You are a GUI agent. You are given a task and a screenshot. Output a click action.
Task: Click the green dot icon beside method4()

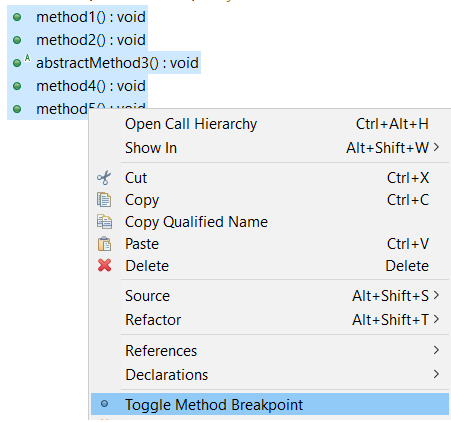[17, 86]
